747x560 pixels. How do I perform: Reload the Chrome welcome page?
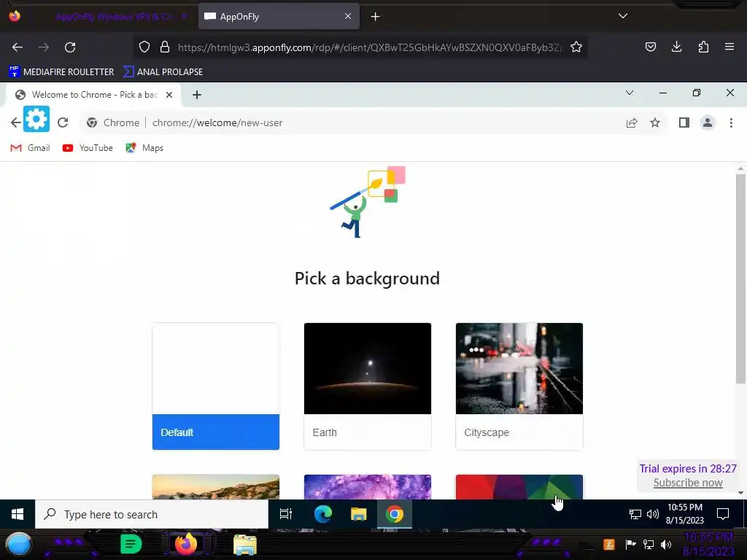(x=63, y=122)
